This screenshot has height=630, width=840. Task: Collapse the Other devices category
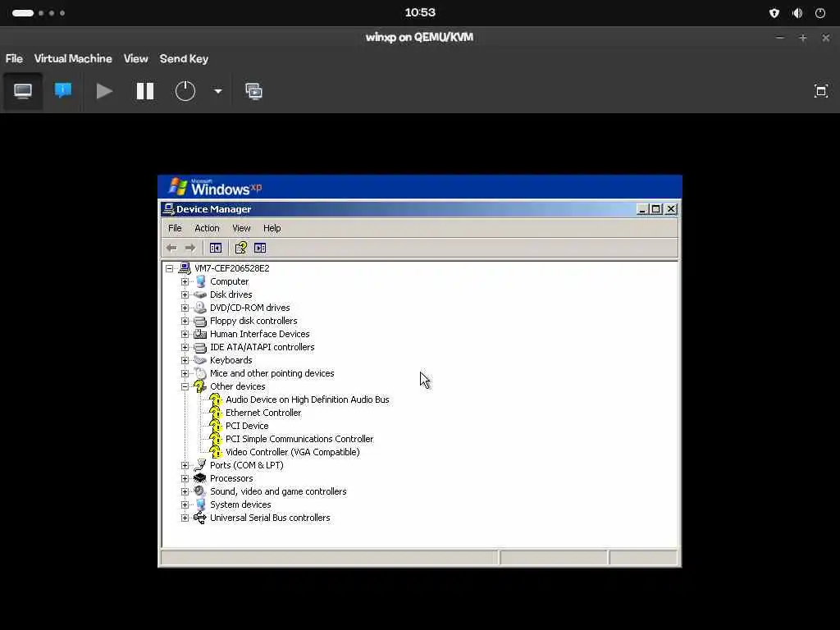click(x=185, y=387)
